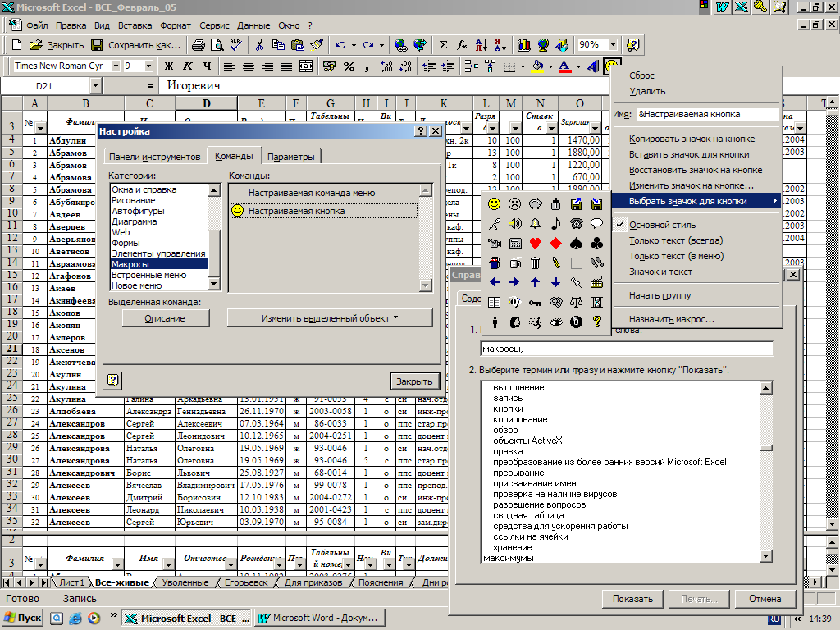Open the Данные menu
This screenshot has height=630, width=840.
253,25
